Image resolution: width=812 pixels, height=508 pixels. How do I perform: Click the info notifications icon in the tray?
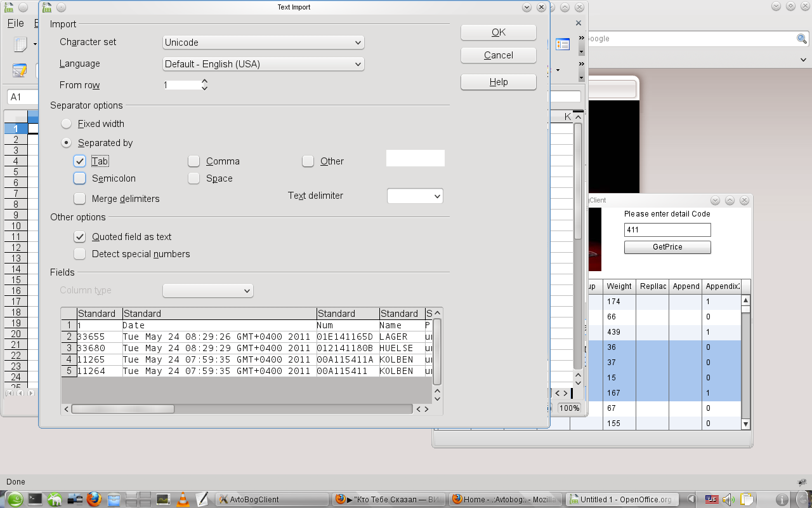[x=782, y=499]
